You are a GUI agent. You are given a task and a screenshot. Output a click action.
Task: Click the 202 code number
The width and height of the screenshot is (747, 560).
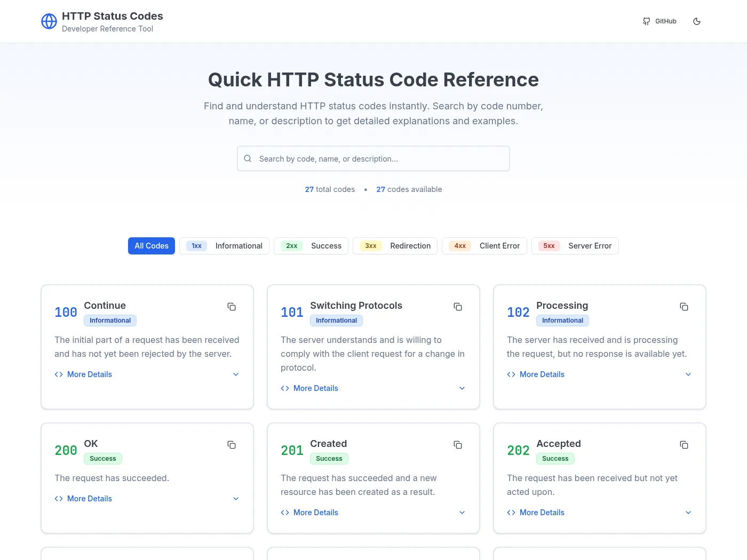(518, 451)
